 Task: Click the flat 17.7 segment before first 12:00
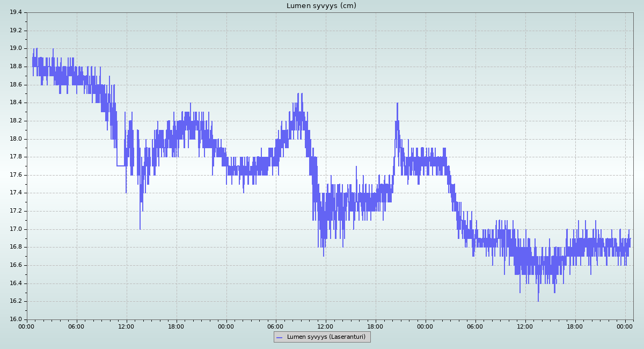click(x=121, y=166)
